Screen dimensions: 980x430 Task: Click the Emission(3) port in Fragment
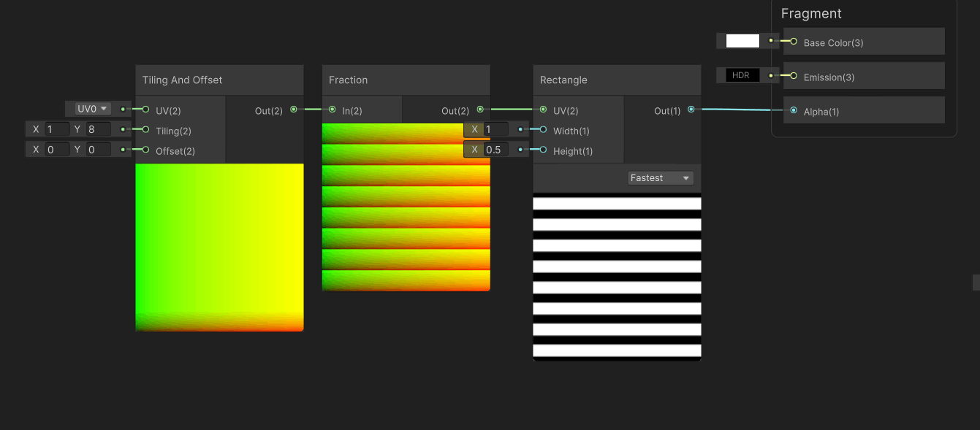tap(794, 76)
